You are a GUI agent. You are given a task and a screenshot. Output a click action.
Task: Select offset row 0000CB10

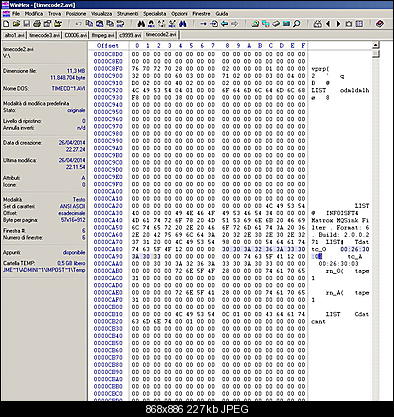pos(108,314)
